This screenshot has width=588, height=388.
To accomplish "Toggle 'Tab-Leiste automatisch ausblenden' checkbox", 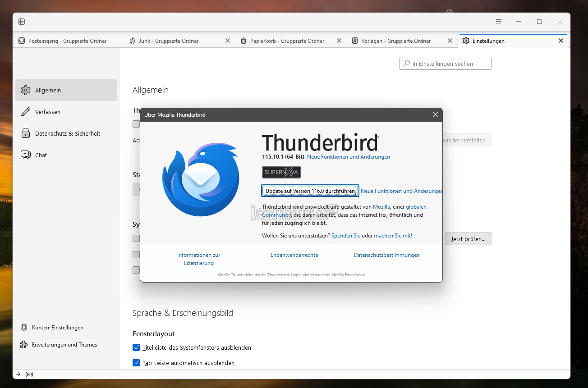I will (x=136, y=363).
